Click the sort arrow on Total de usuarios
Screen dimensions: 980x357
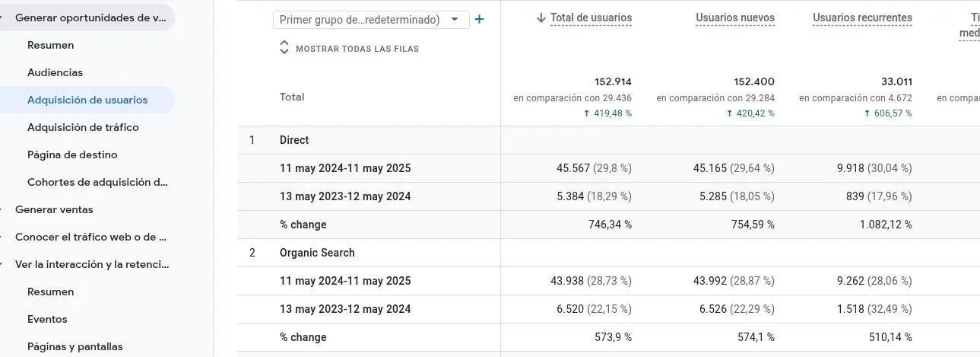pyautogui.click(x=541, y=18)
